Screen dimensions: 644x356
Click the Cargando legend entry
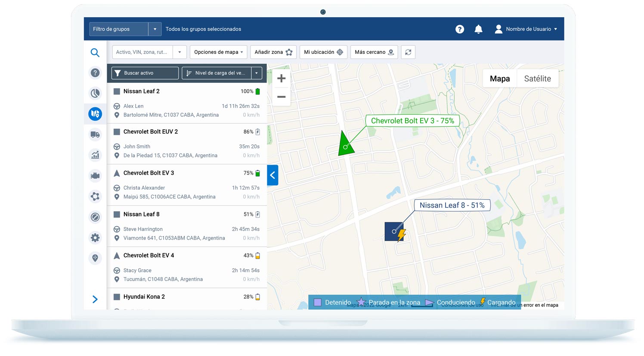tap(498, 303)
